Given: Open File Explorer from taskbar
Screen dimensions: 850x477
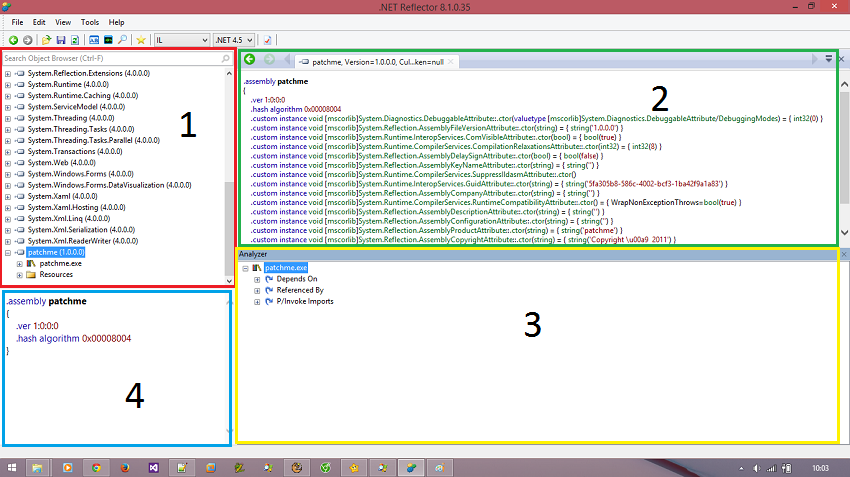Looking at the screenshot, I should [x=37, y=467].
